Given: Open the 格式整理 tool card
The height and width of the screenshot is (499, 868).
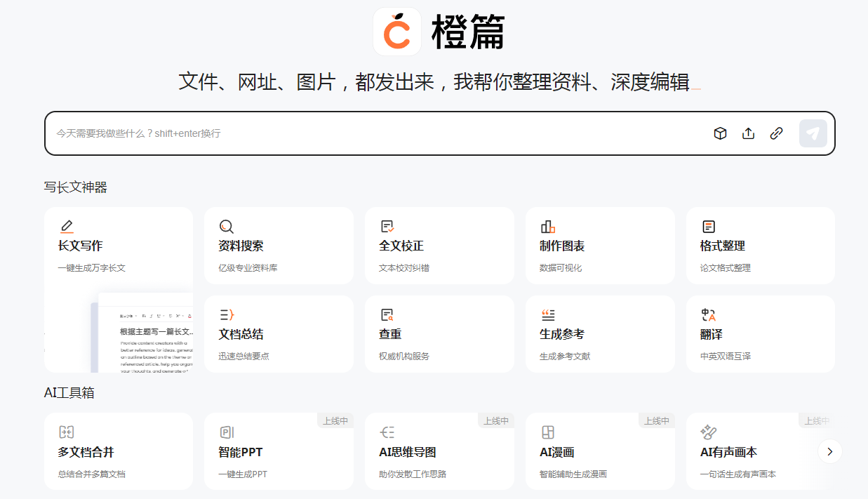Looking at the screenshot, I should (760, 246).
